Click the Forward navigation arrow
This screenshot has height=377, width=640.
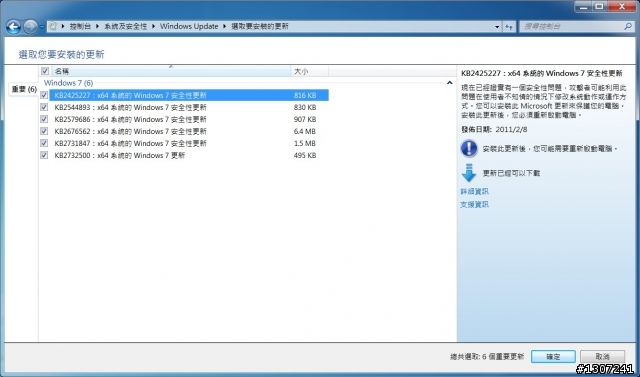click(31, 27)
